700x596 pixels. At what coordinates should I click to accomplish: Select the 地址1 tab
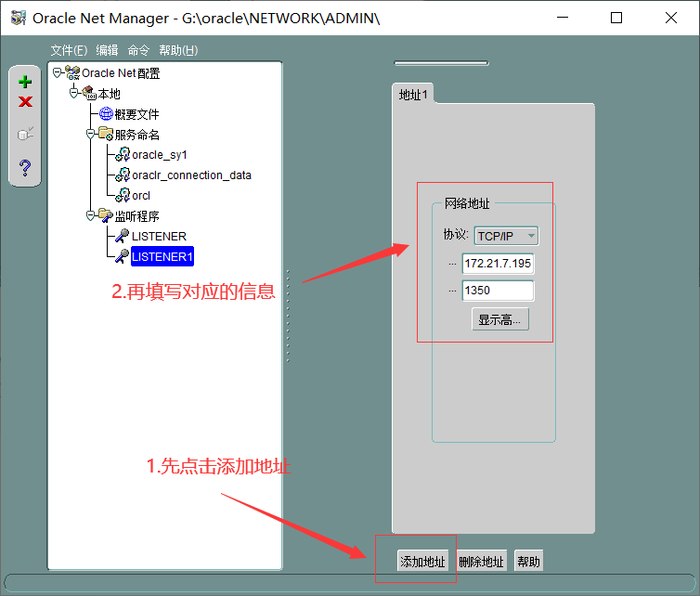click(x=413, y=94)
